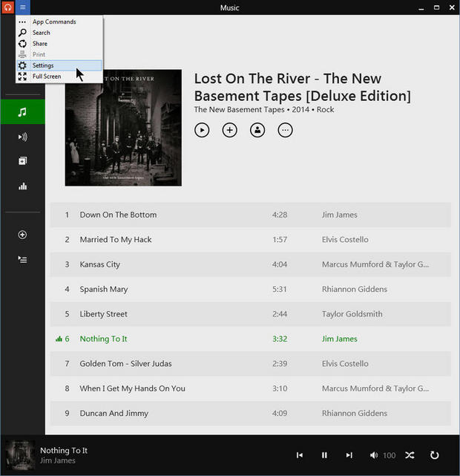The height and width of the screenshot is (476, 460).
Task: Open the radio sidebar icon
Action: pyautogui.click(x=22, y=137)
